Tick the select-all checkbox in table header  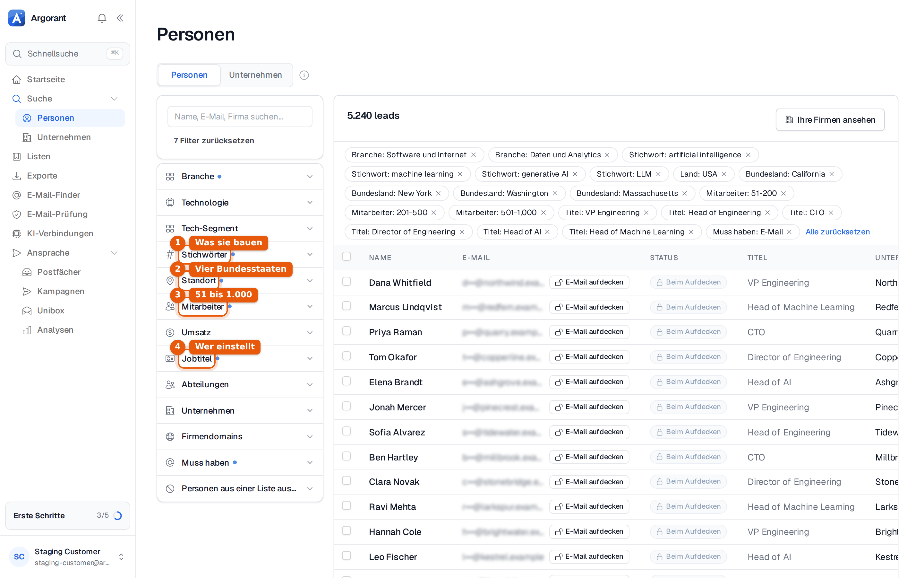(346, 256)
